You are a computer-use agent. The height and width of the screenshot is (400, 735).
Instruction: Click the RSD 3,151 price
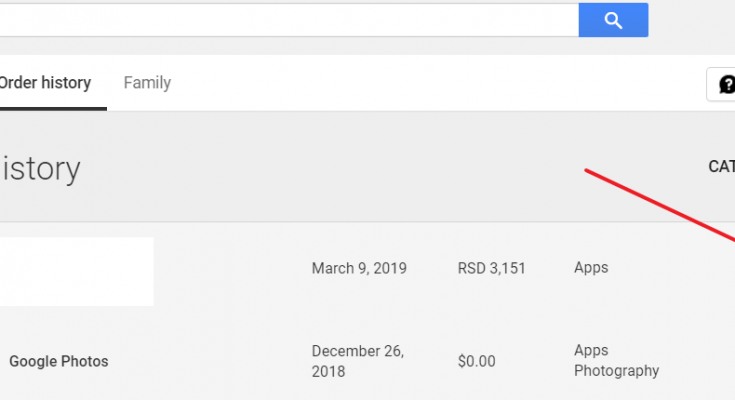pyautogui.click(x=491, y=268)
